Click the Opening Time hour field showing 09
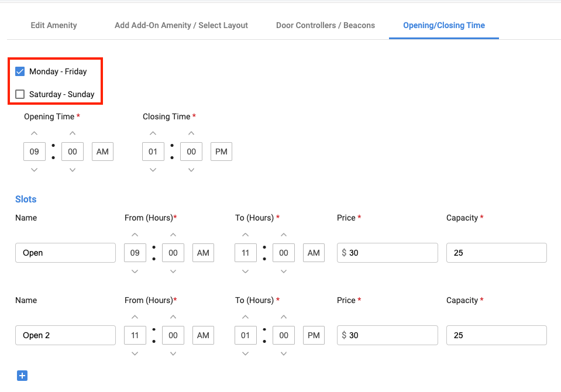 [35, 152]
